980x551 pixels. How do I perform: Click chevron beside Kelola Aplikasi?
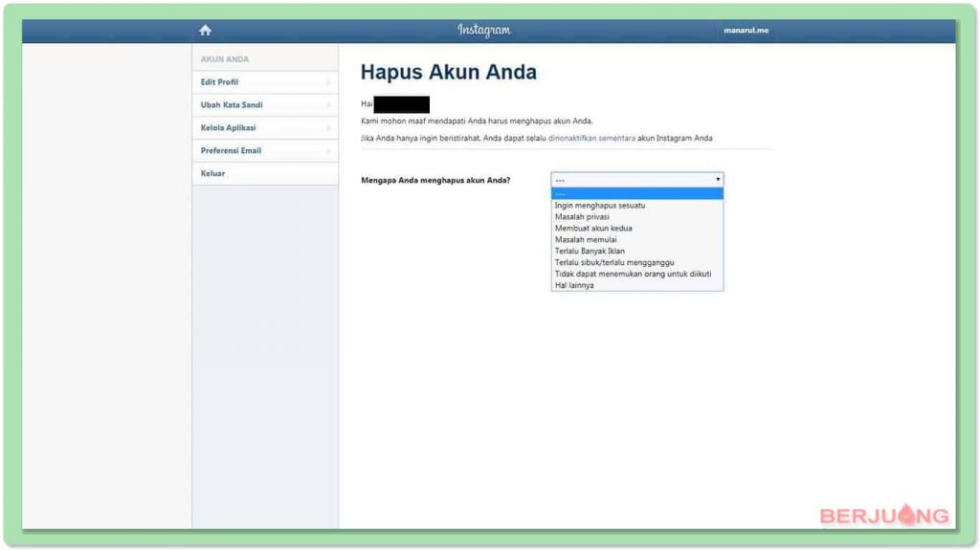pos(329,128)
